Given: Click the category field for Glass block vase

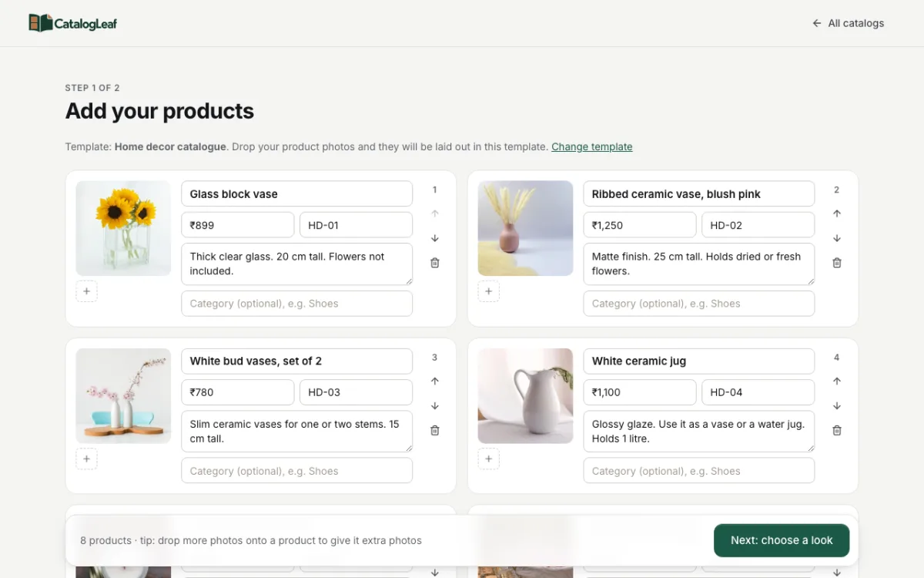Looking at the screenshot, I should coord(296,304).
